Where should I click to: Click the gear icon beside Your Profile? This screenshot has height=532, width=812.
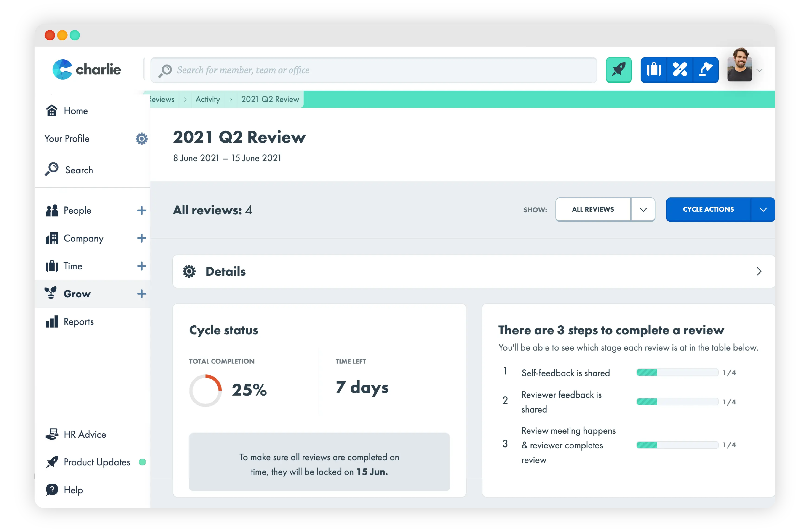tap(141, 139)
